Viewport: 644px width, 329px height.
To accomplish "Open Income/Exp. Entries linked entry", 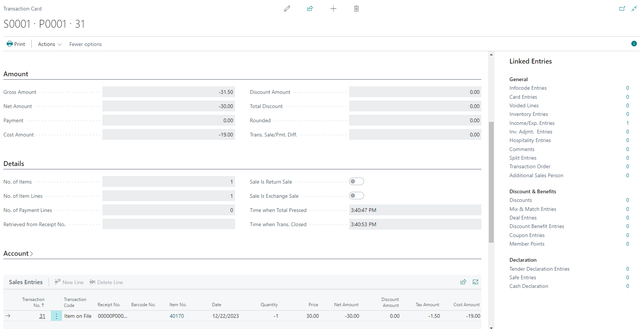I will click(627, 123).
